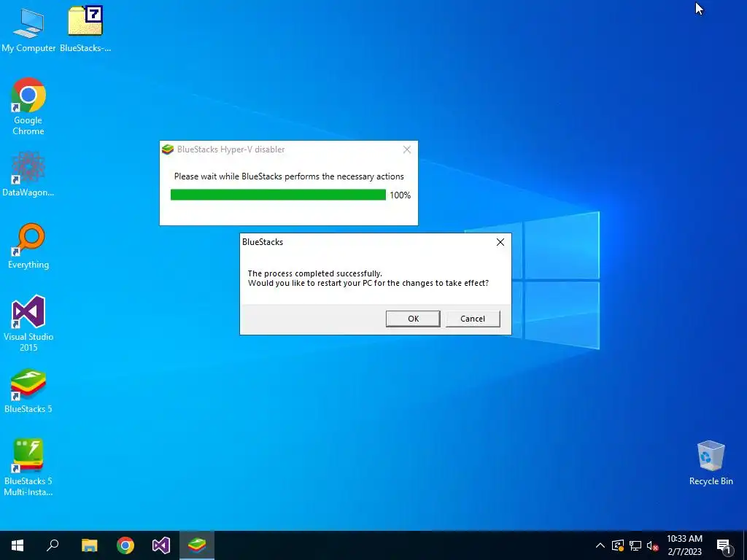Image resolution: width=747 pixels, height=560 pixels.
Task: Open the network status tray icon
Action: [635, 545]
